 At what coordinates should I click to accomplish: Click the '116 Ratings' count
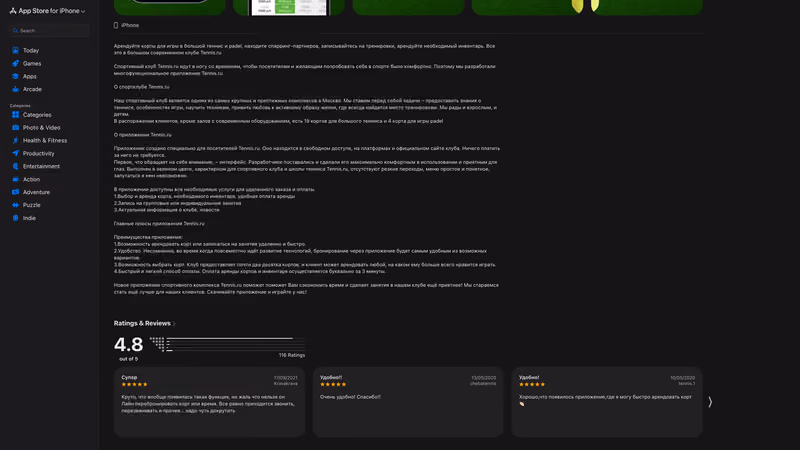292,355
